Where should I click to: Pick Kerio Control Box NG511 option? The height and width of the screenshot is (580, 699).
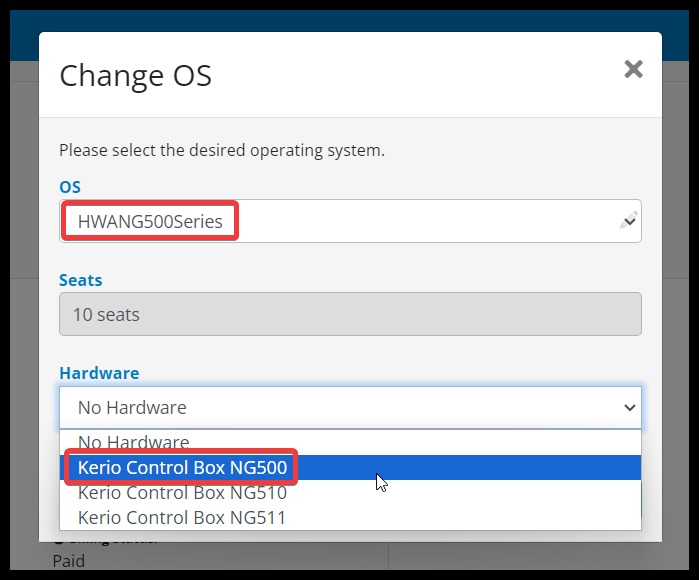click(182, 517)
